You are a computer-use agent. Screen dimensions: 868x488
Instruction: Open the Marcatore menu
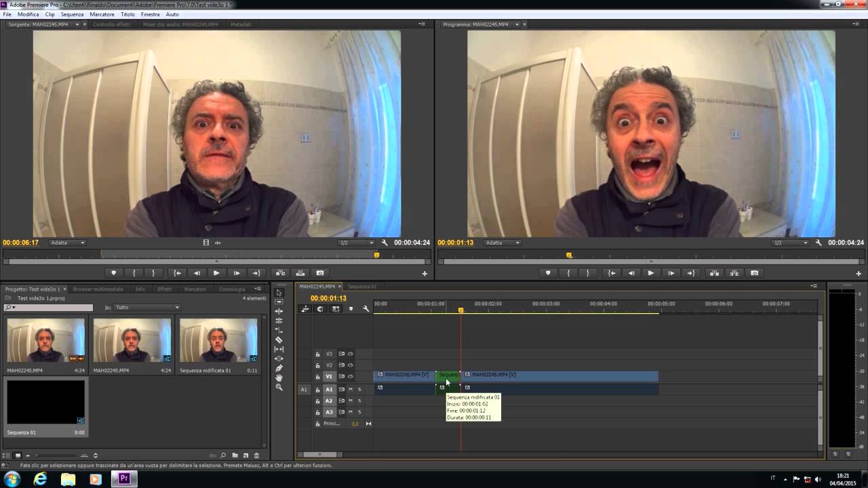click(x=102, y=14)
